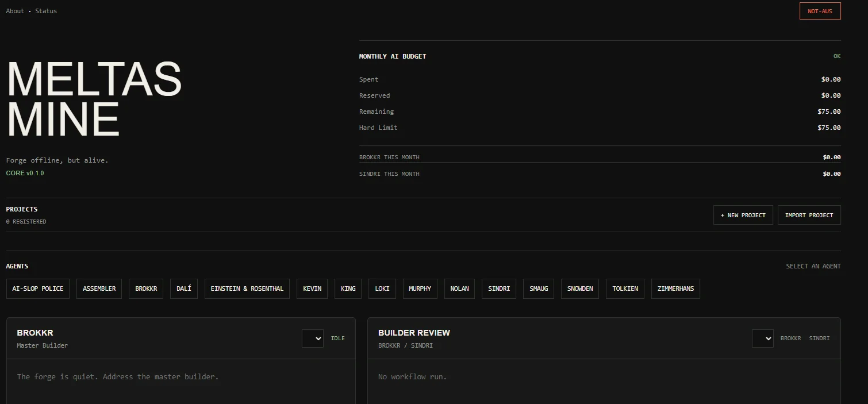Click the IMPORT PROJECT button
The width and height of the screenshot is (868, 404).
809,215
